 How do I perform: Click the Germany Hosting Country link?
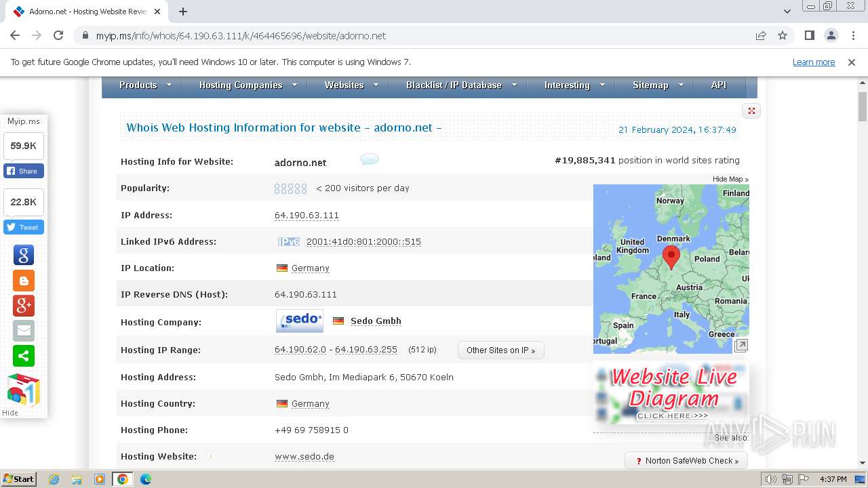tap(311, 404)
